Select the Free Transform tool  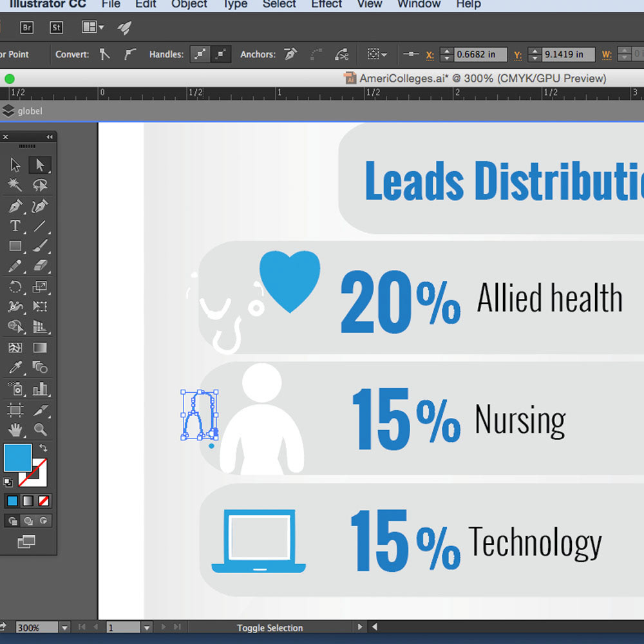[x=40, y=307]
